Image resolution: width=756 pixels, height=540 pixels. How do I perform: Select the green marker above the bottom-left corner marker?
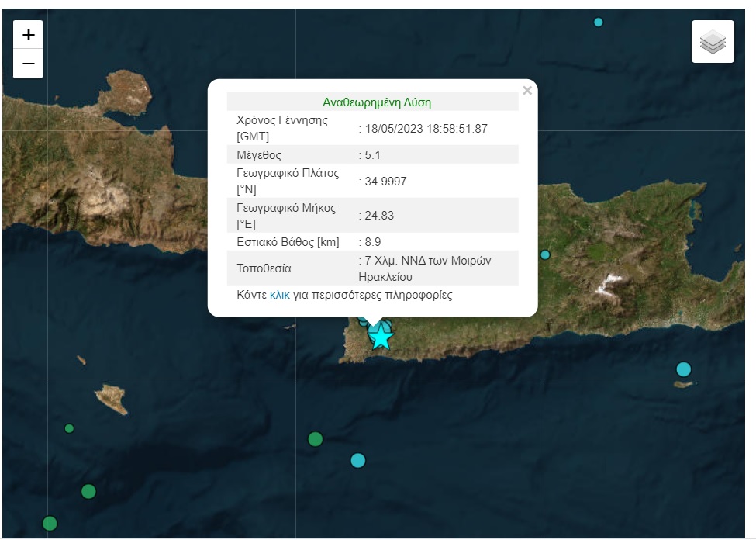click(x=88, y=491)
